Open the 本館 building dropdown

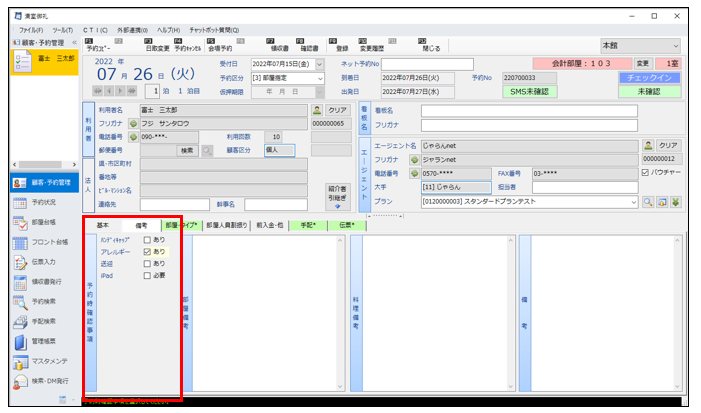coord(675,46)
